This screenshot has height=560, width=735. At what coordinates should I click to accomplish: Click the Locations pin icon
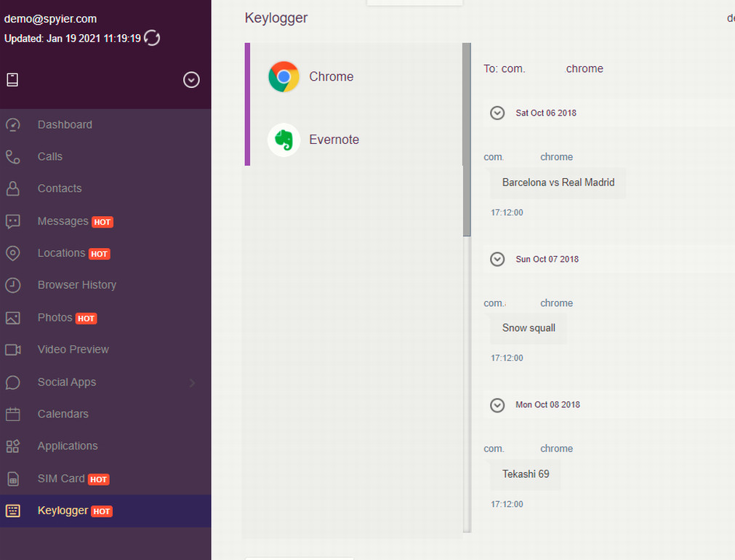tap(12, 253)
